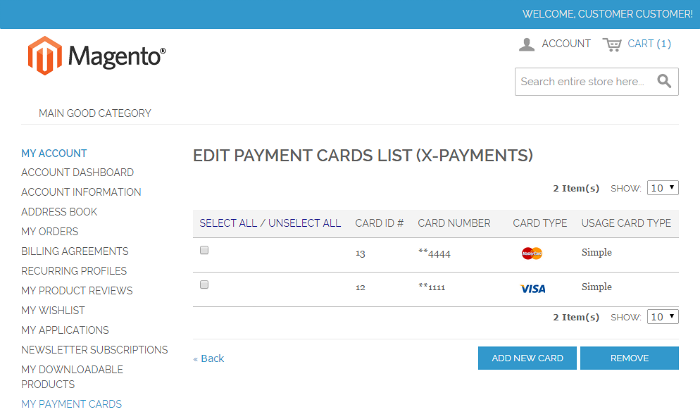Click the Account link text
This screenshot has height=419, width=700.
click(566, 43)
